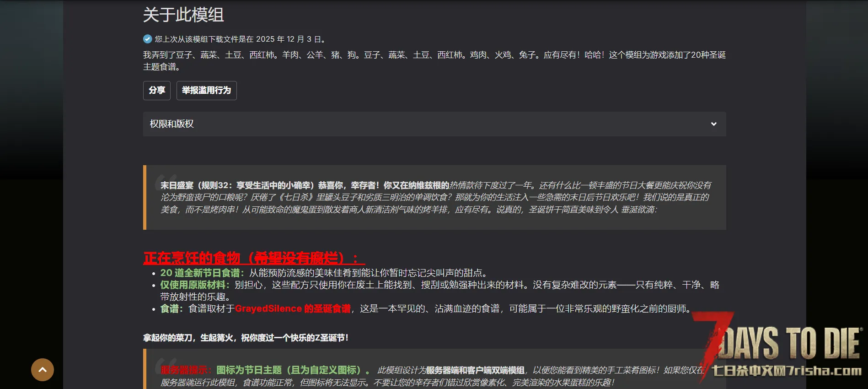Click the 2025 年 12 月 3 日 download notice

[240, 39]
